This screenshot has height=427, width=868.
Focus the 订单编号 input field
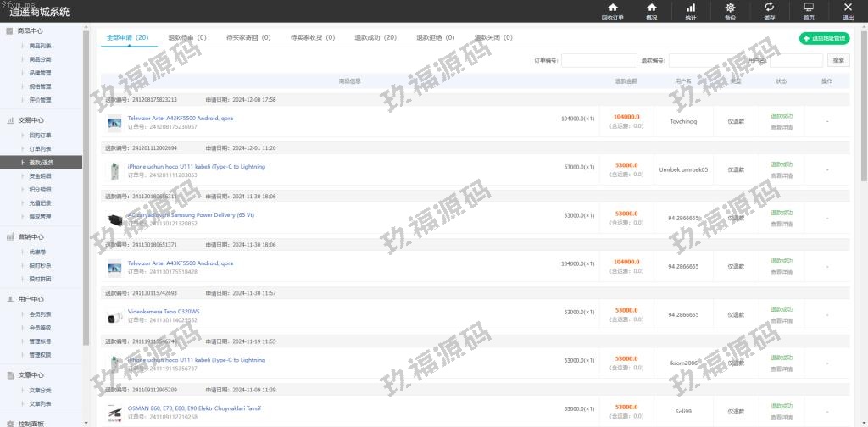click(x=598, y=60)
